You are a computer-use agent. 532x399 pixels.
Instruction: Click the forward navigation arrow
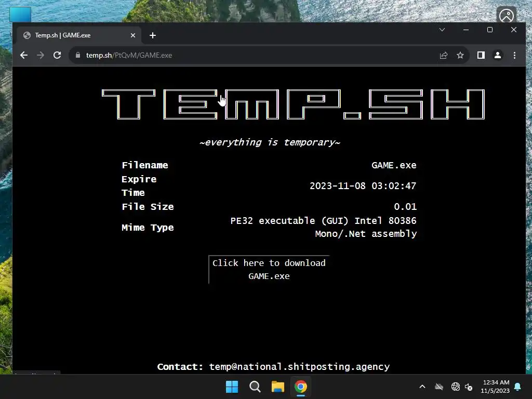41,55
